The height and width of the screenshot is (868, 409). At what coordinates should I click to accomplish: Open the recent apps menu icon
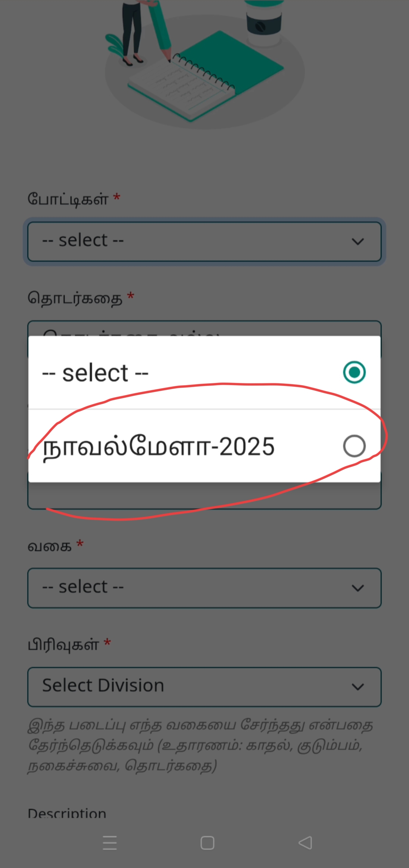point(110,843)
